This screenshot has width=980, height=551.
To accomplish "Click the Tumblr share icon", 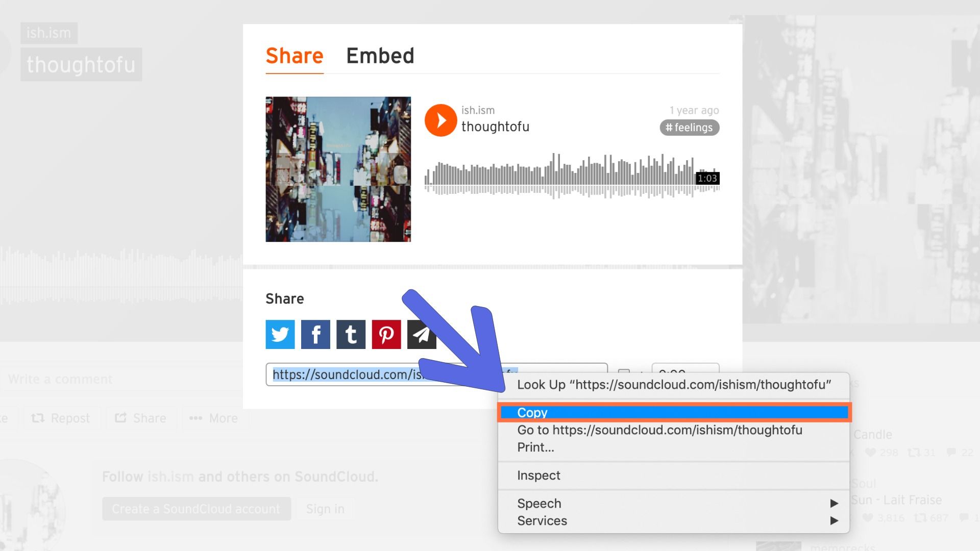I will (350, 333).
